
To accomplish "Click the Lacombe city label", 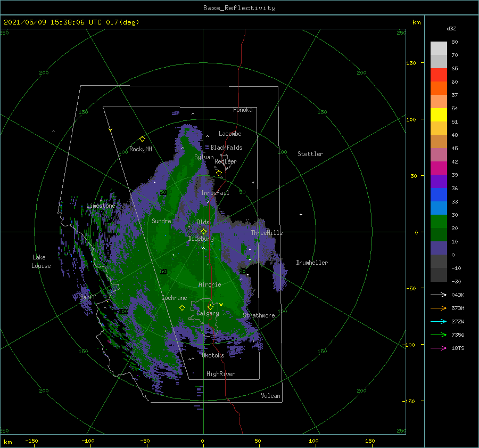I will pyautogui.click(x=230, y=134).
